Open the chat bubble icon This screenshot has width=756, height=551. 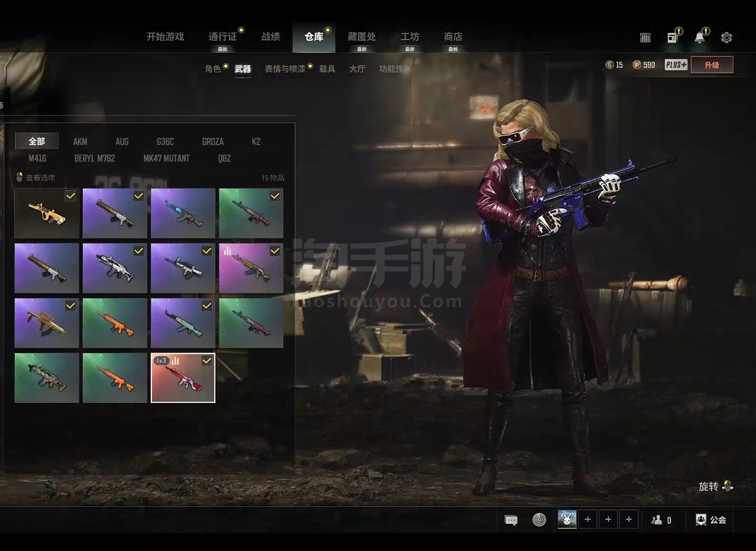click(x=511, y=520)
